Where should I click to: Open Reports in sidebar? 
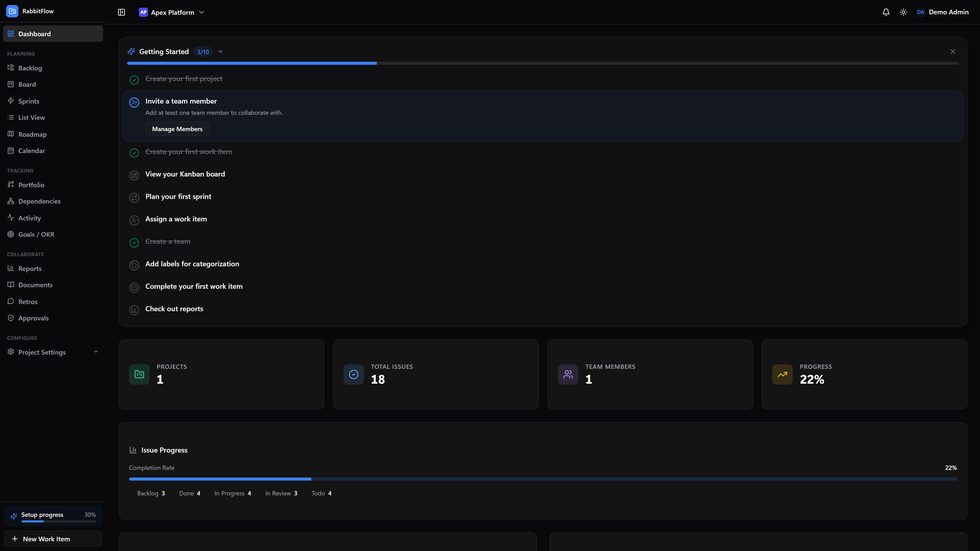click(53, 268)
